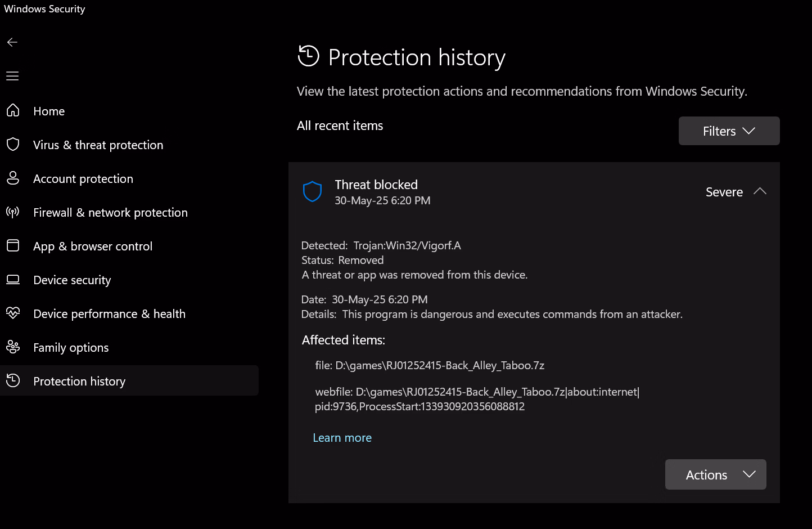The height and width of the screenshot is (529, 812).
Task: Open the hamburger navigation menu icon
Action: tap(12, 76)
